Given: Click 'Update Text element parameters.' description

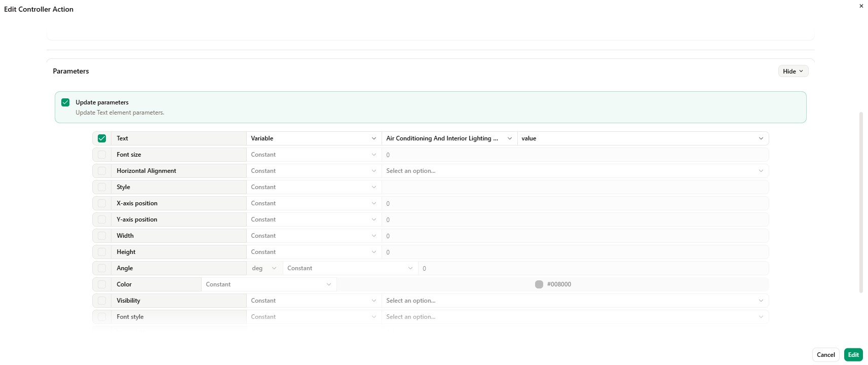Looking at the screenshot, I should pos(120,113).
